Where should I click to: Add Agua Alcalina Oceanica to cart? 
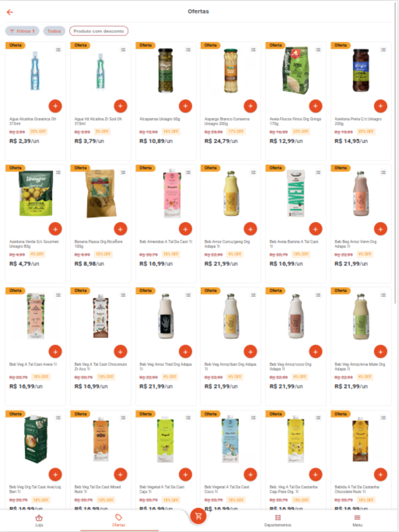[55, 106]
